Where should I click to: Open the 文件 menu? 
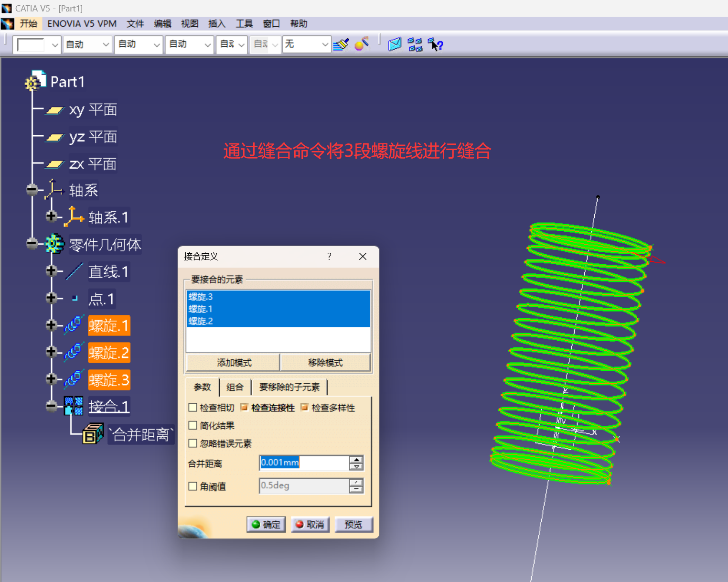tap(135, 23)
